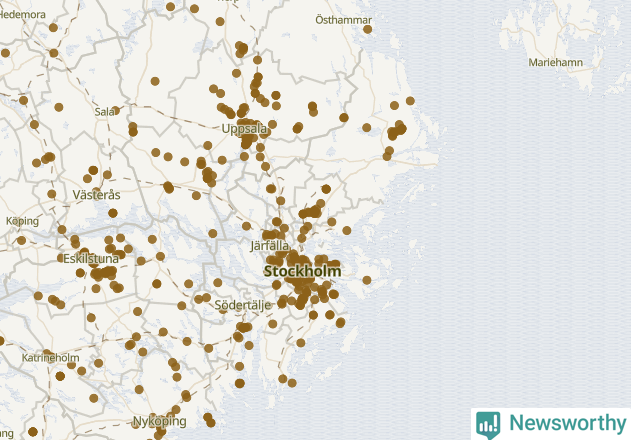This screenshot has height=440, width=631.
Task: Select the Järfälla map label
Action: pyautogui.click(x=270, y=246)
